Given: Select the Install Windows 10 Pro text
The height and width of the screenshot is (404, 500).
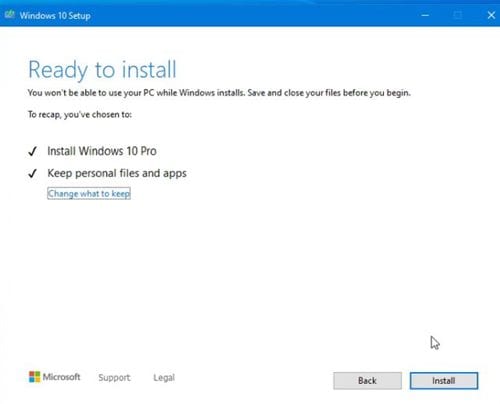Looking at the screenshot, I should coord(102,151).
